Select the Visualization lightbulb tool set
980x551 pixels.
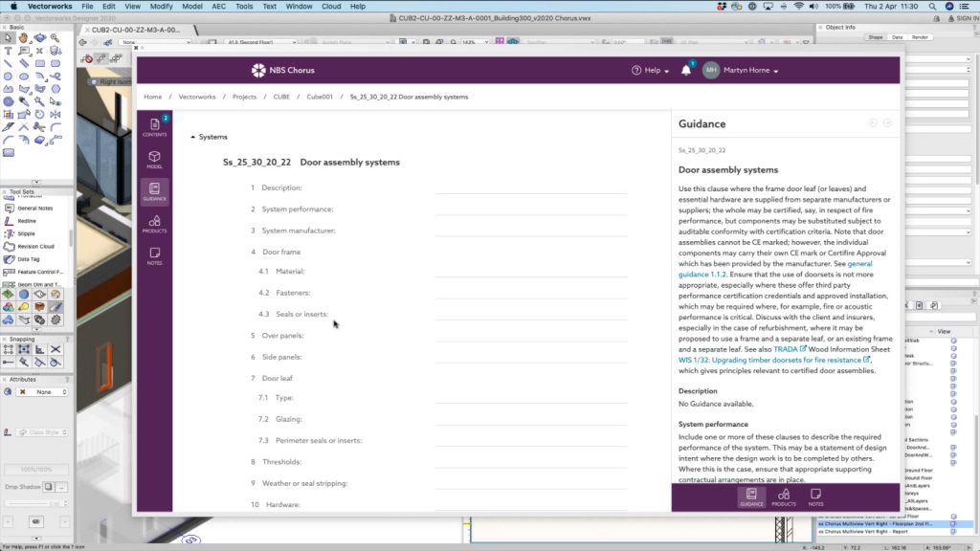pos(24,307)
